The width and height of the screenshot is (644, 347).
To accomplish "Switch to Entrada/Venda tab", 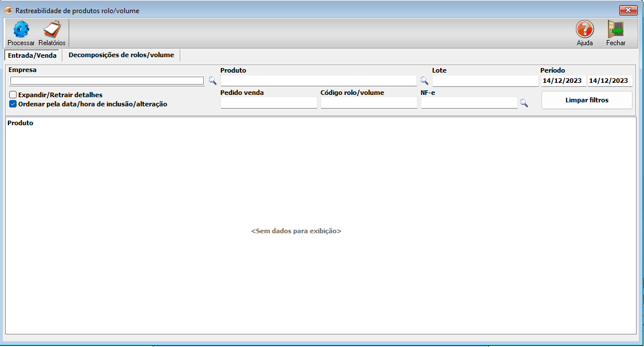I will pos(31,55).
